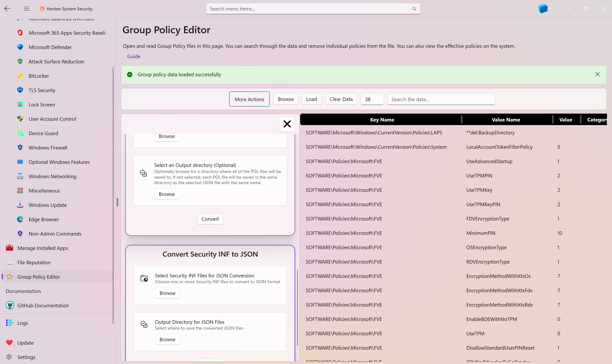Dismiss the success notification banner
The height and width of the screenshot is (364, 612).
597,74
